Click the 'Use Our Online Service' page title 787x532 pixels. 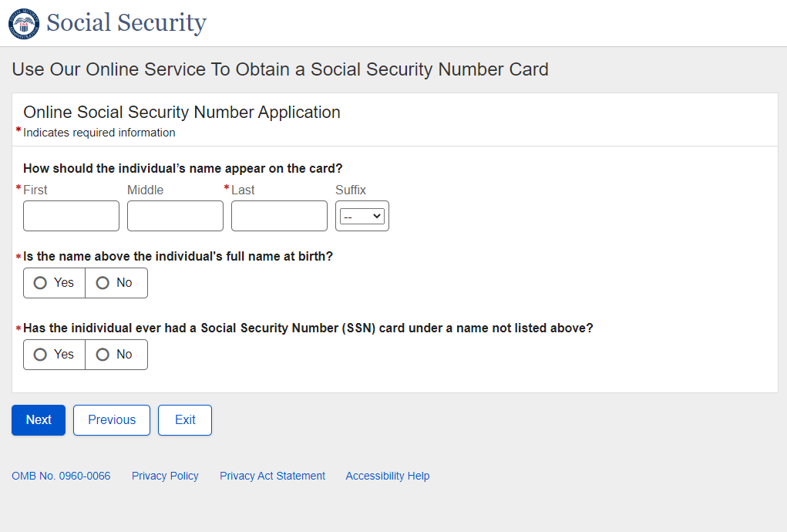pos(280,69)
